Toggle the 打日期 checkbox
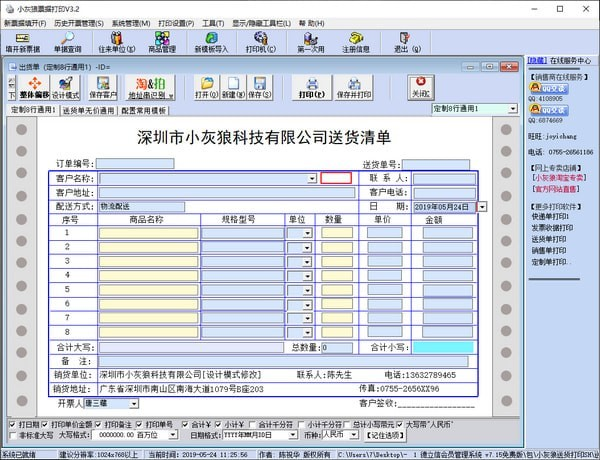Screen dimensions: 600x460 pos(10,424)
